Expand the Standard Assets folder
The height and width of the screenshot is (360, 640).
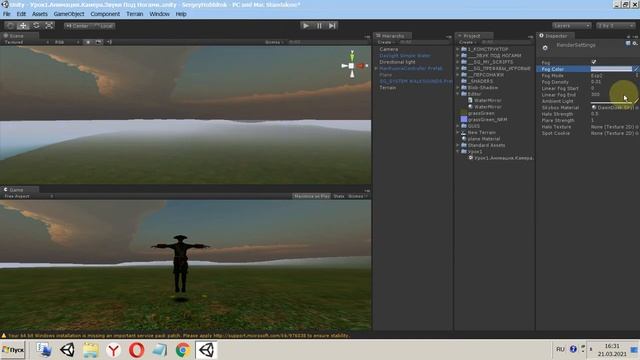[x=458, y=145]
